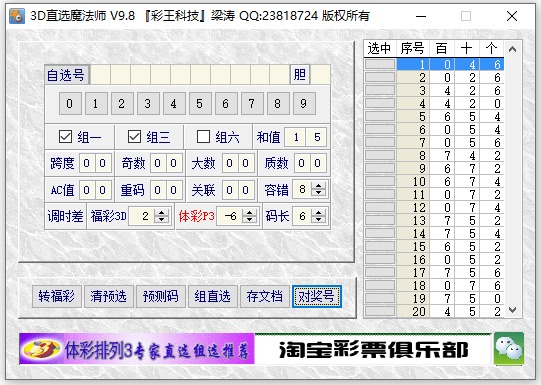Mark row 5 in 选中 column
This screenshot has width=541, height=385.
coord(380,116)
